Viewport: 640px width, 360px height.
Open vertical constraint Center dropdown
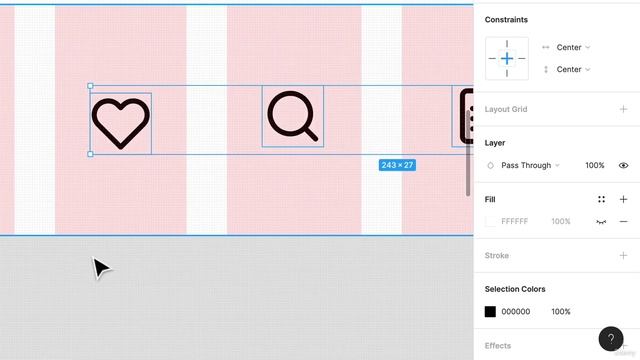pyautogui.click(x=573, y=69)
